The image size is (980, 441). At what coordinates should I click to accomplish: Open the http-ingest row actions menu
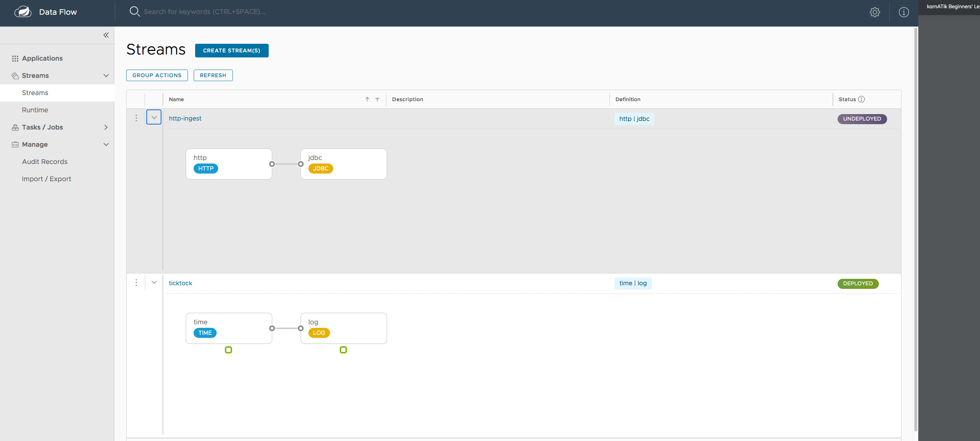pyautogui.click(x=136, y=118)
